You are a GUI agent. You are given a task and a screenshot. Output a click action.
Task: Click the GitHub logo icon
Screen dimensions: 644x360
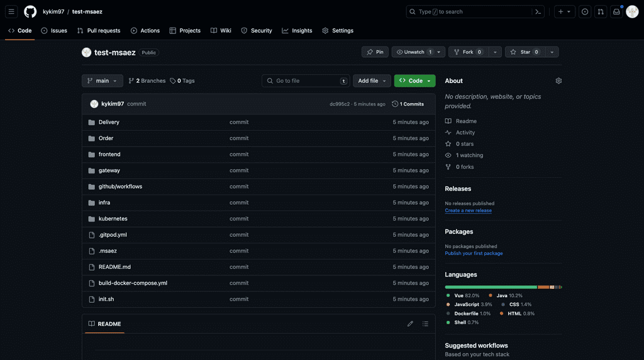tap(30, 12)
